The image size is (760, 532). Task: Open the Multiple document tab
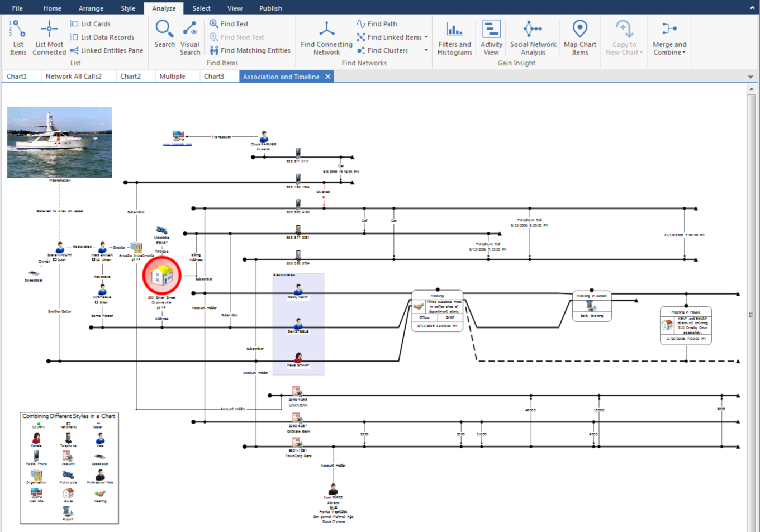[x=172, y=77]
